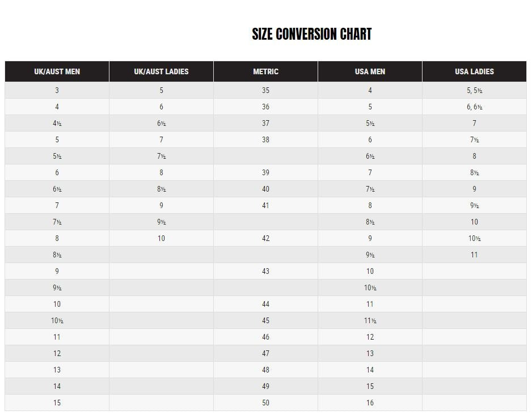Select UK/AUST Men size 15 cell
Image resolution: width=532 pixels, height=419 pixels.
click(57, 403)
